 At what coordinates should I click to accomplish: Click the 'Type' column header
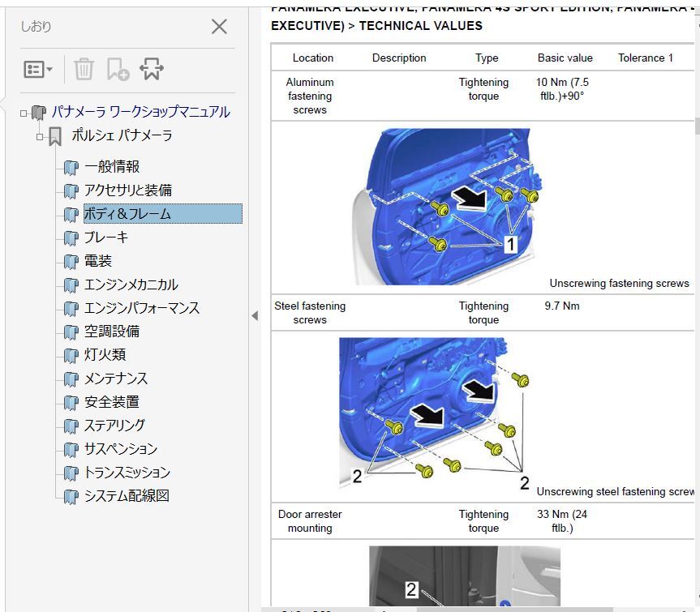[487, 58]
